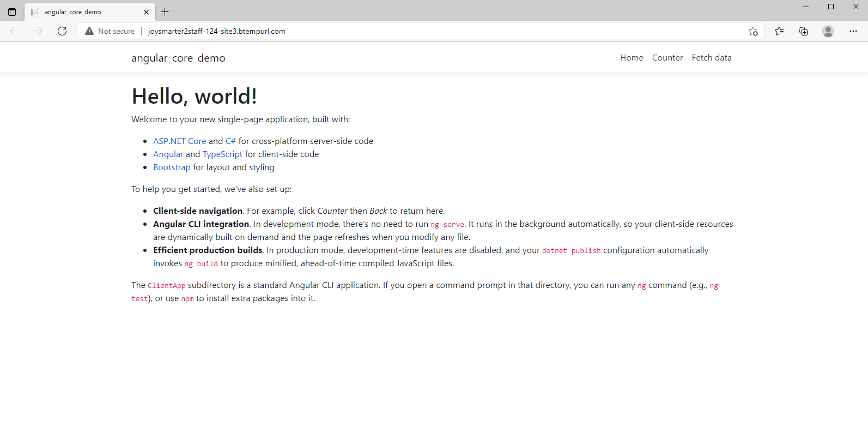The image size is (868, 438).
Task: Visit the TypeScript link
Action: 222,154
